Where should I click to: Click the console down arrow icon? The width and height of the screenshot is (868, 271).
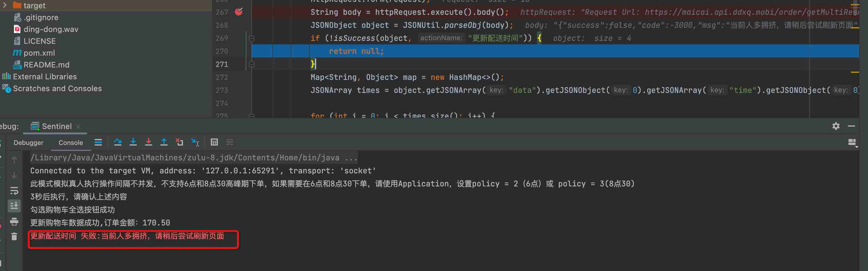(x=14, y=175)
